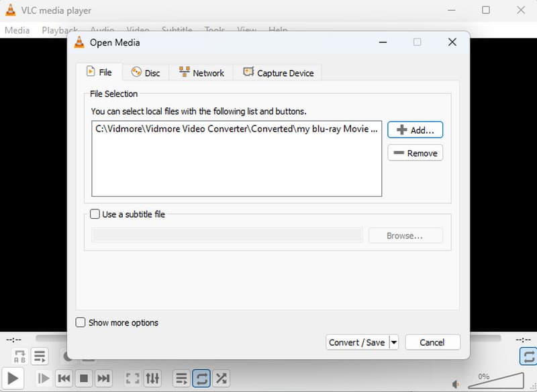This screenshot has height=392, width=537.
Task: Skip to the previous media item
Action: point(64,378)
